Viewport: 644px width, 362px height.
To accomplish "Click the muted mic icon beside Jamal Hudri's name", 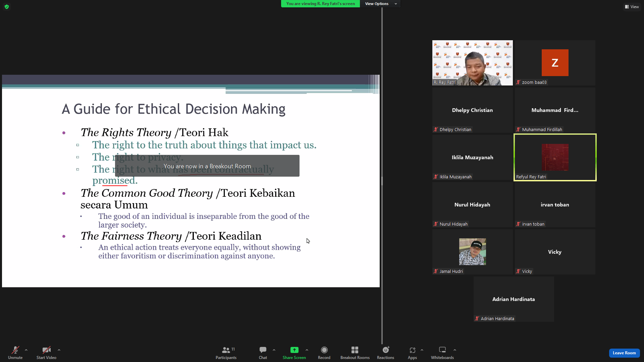I will pyautogui.click(x=436, y=271).
